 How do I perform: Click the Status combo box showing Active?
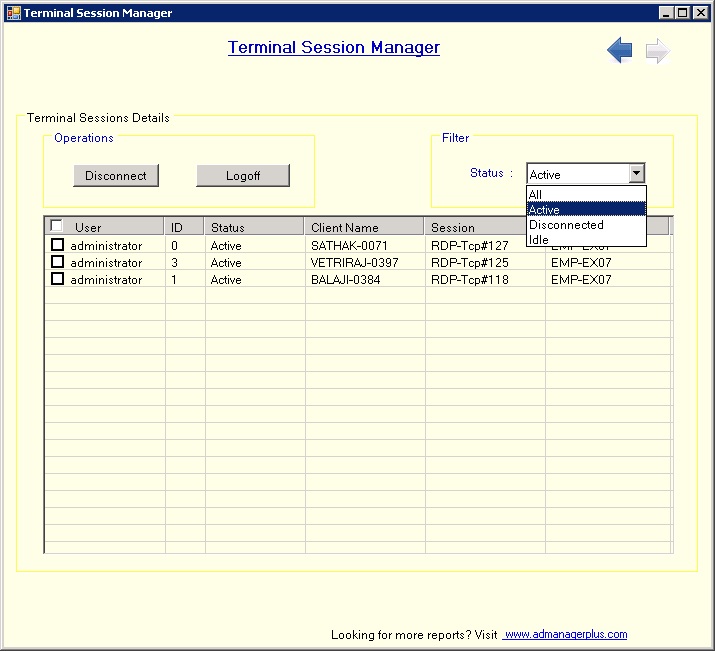coord(585,174)
